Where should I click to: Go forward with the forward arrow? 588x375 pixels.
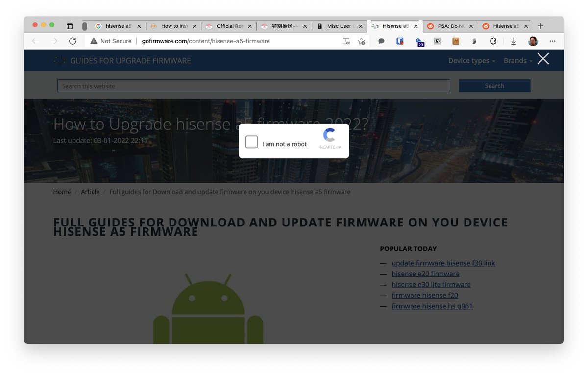point(54,41)
